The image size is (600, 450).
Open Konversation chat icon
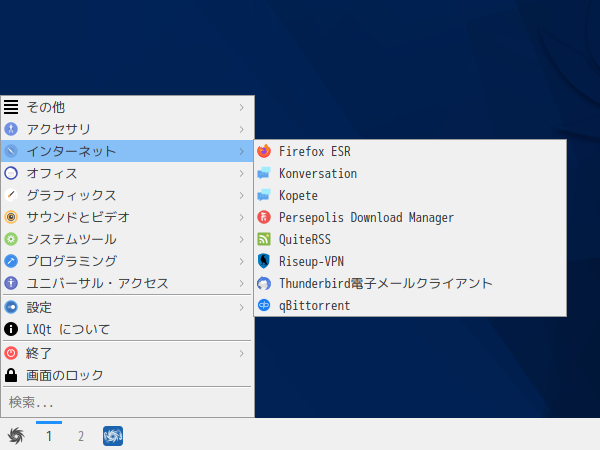(264, 173)
